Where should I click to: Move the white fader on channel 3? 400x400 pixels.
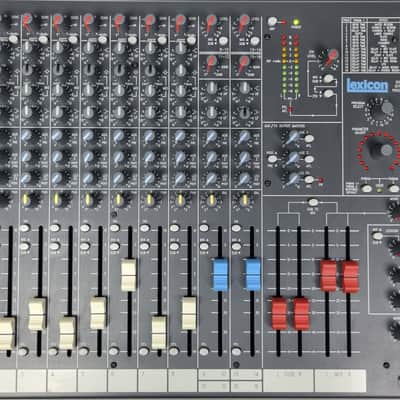[x=37, y=314]
